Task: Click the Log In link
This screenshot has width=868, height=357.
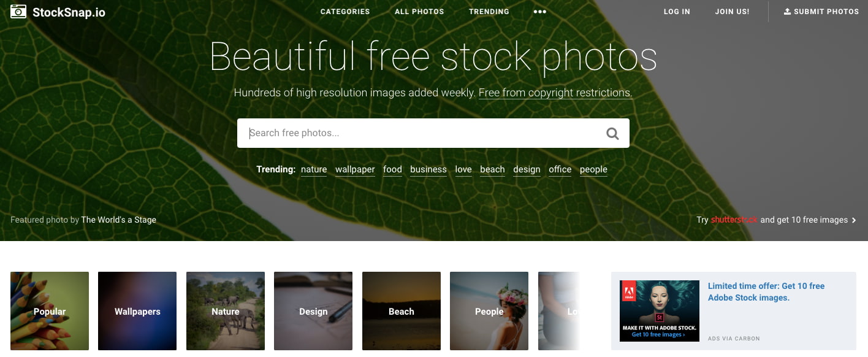Action: pos(677,12)
